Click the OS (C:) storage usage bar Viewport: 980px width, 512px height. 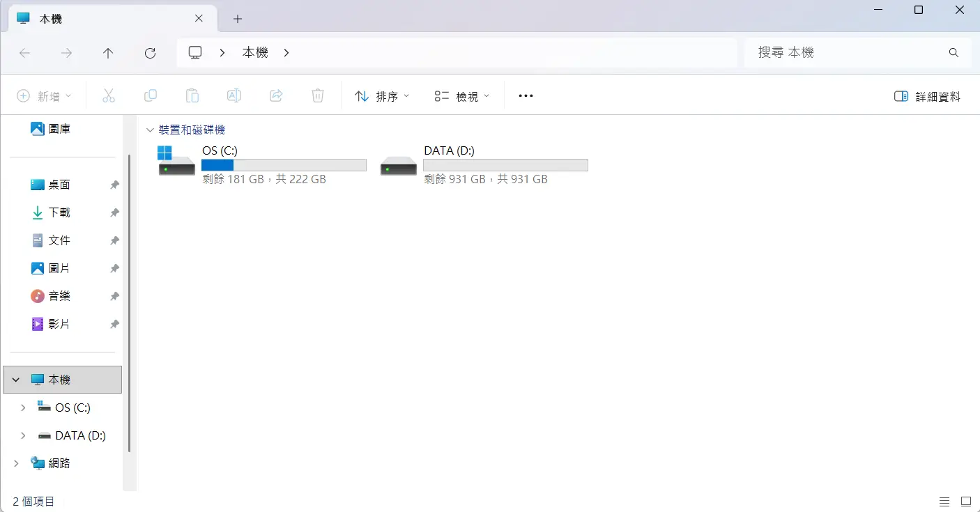pos(284,165)
